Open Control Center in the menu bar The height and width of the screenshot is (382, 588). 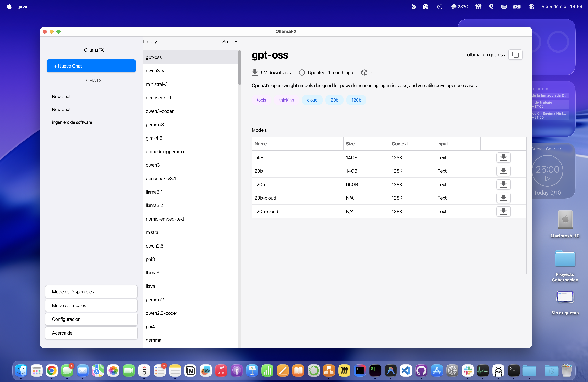tap(531, 7)
